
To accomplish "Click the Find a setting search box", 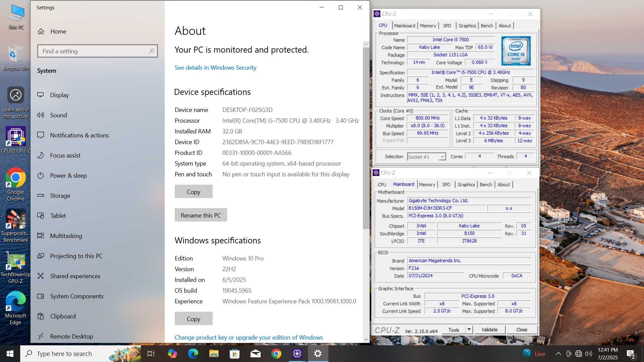I will (x=97, y=51).
